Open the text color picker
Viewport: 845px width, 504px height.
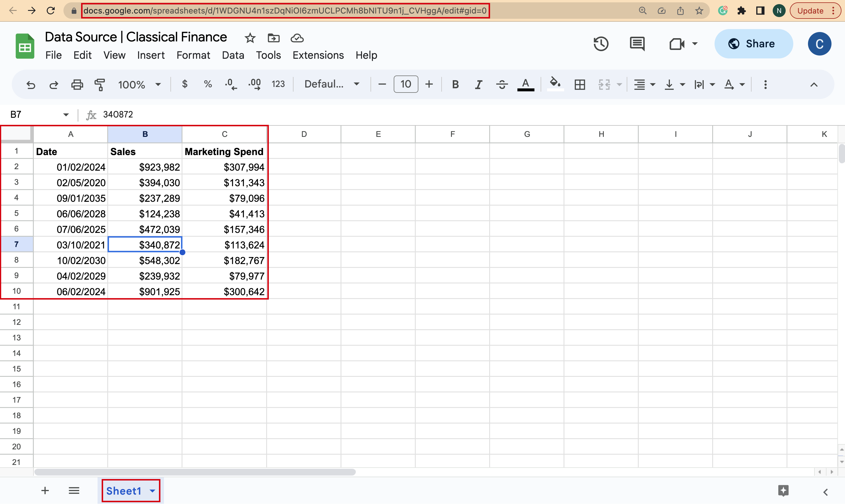(x=525, y=84)
